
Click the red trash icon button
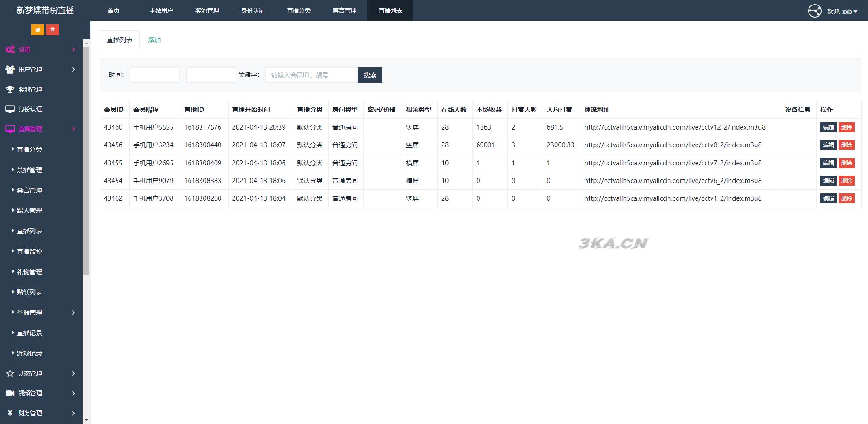click(x=53, y=30)
